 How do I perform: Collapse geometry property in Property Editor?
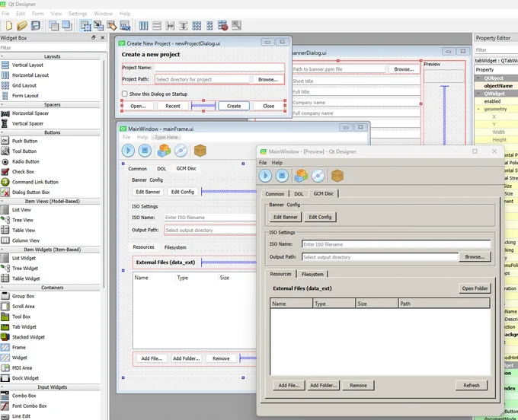point(478,109)
